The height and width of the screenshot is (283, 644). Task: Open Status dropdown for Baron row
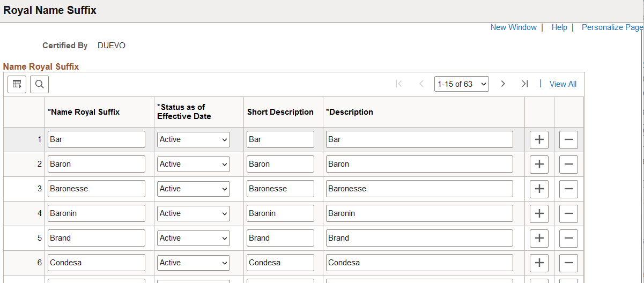click(x=194, y=164)
